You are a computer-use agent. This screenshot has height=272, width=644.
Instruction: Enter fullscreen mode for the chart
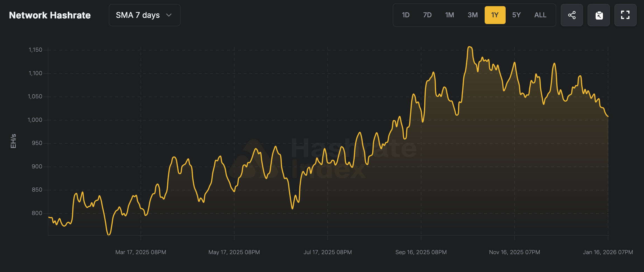pos(625,15)
